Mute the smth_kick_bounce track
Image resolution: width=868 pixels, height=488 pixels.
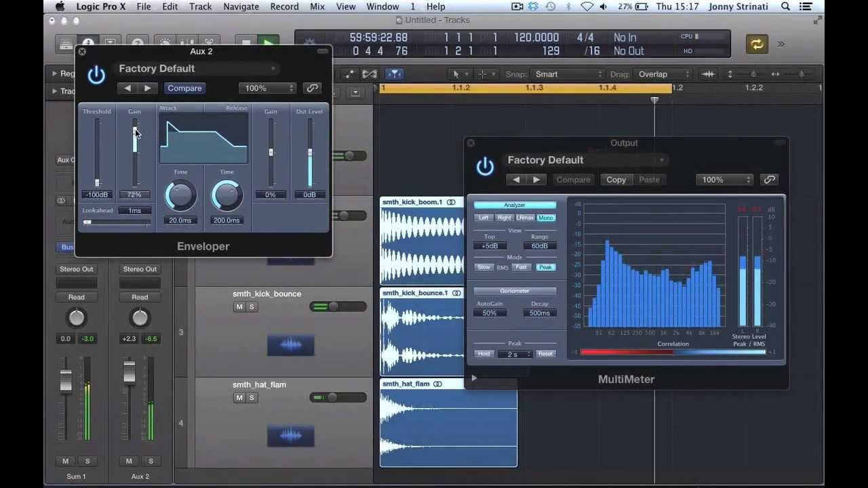click(239, 307)
